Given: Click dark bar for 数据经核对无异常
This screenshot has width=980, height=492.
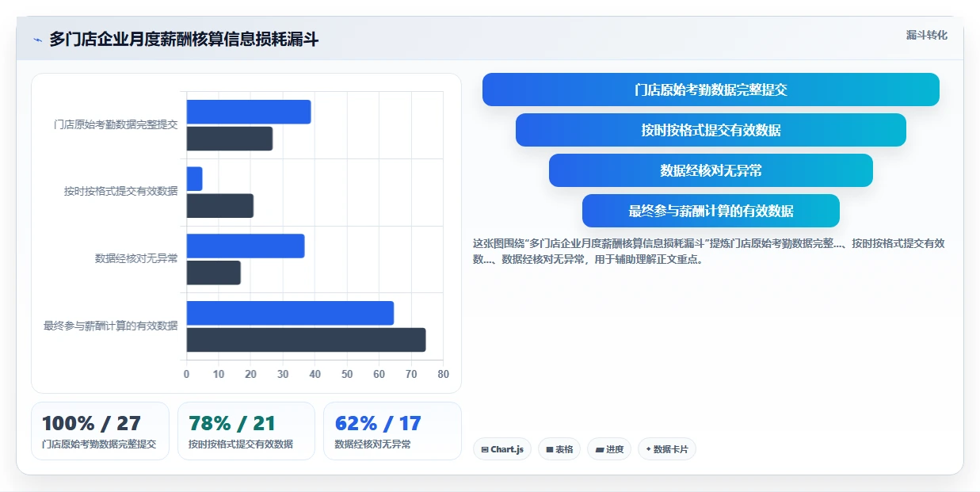Looking at the screenshot, I should click(214, 273).
